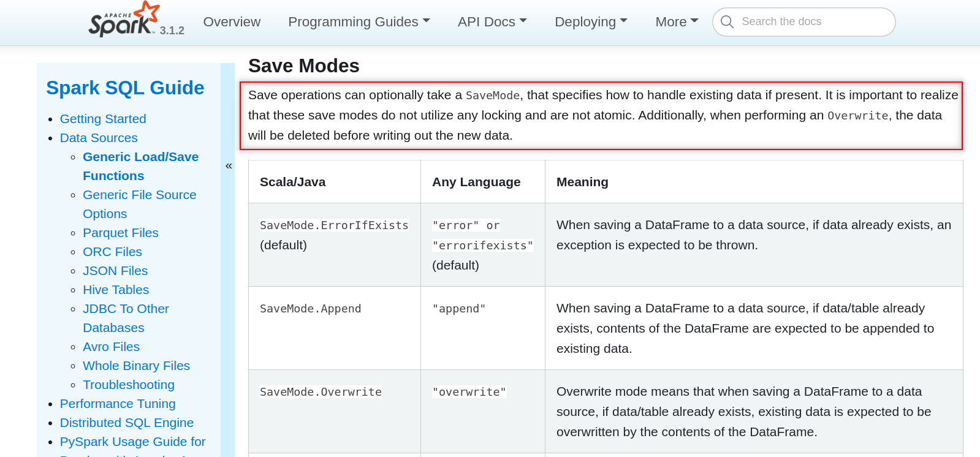Expand the Deploying dropdown menu

[x=591, y=22]
